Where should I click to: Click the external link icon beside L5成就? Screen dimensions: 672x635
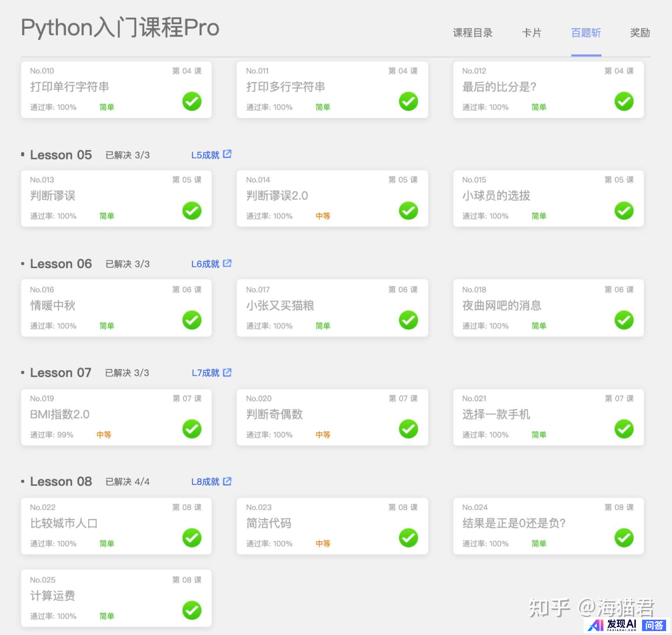click(227, 154)
